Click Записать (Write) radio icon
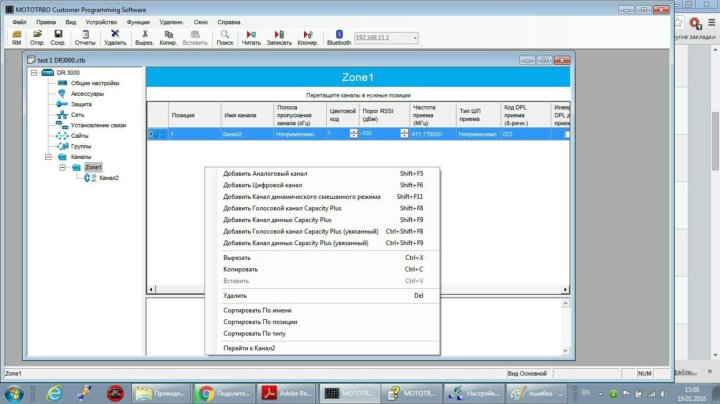 click(x=280, y=37)
